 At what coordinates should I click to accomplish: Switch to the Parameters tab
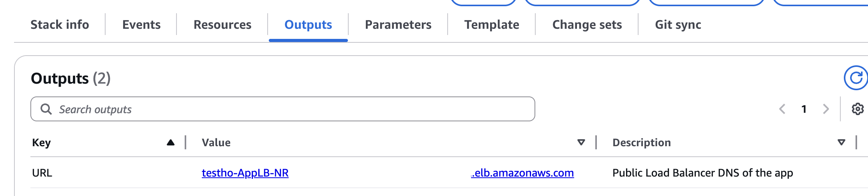398,24
